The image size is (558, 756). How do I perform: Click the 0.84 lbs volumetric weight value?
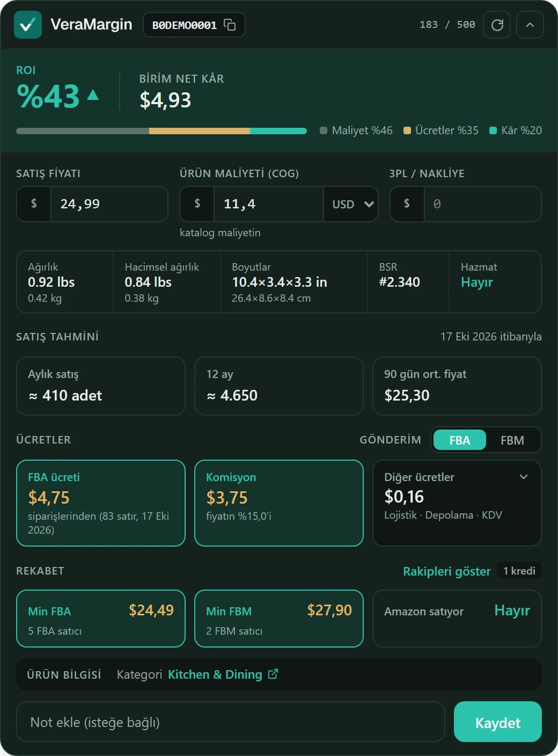tap(148, 282)
